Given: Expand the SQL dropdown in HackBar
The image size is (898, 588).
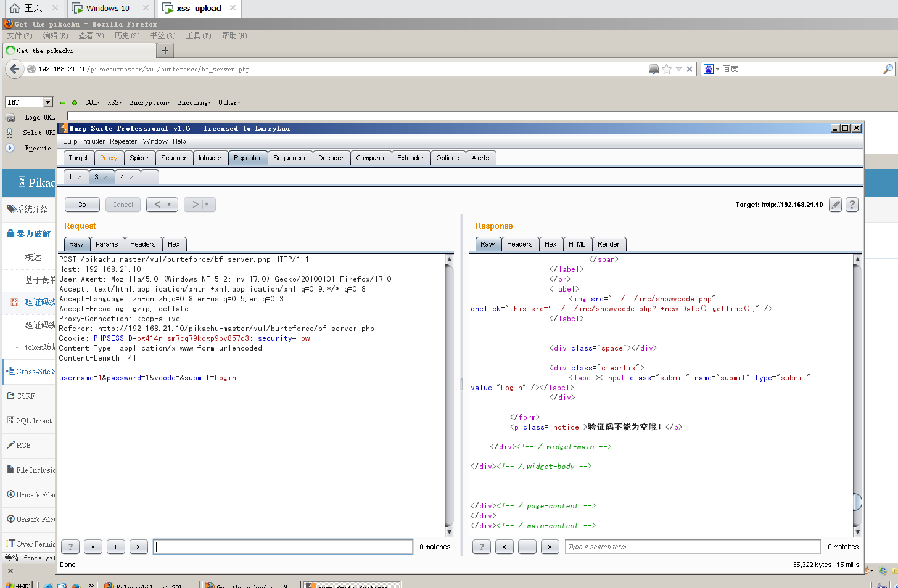Looking at the screenshot, I should [x=92, y=103].
